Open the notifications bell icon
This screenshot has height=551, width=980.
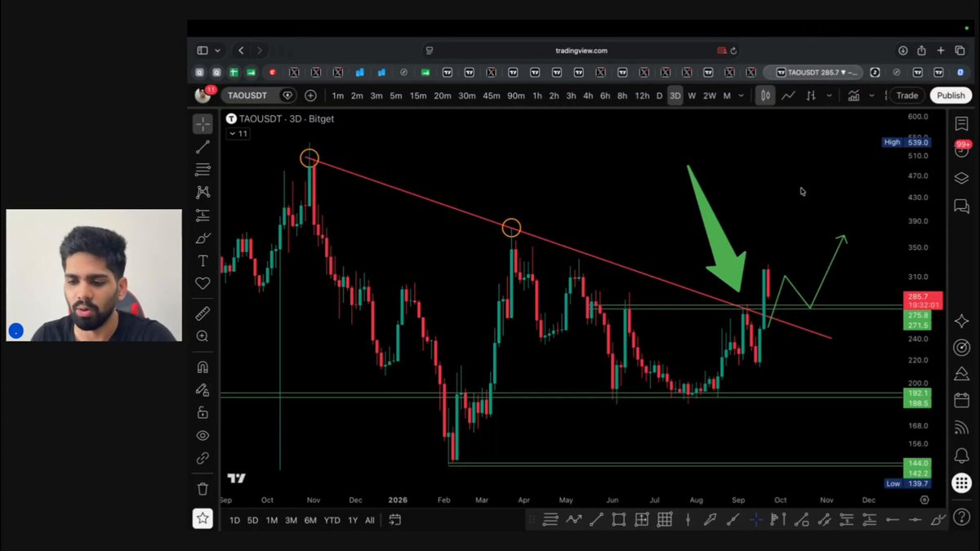click(961, 455)
